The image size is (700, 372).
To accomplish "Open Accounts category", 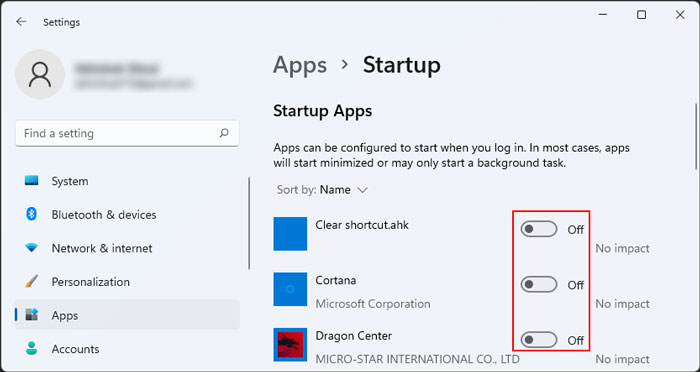I will tap(127, 348).
